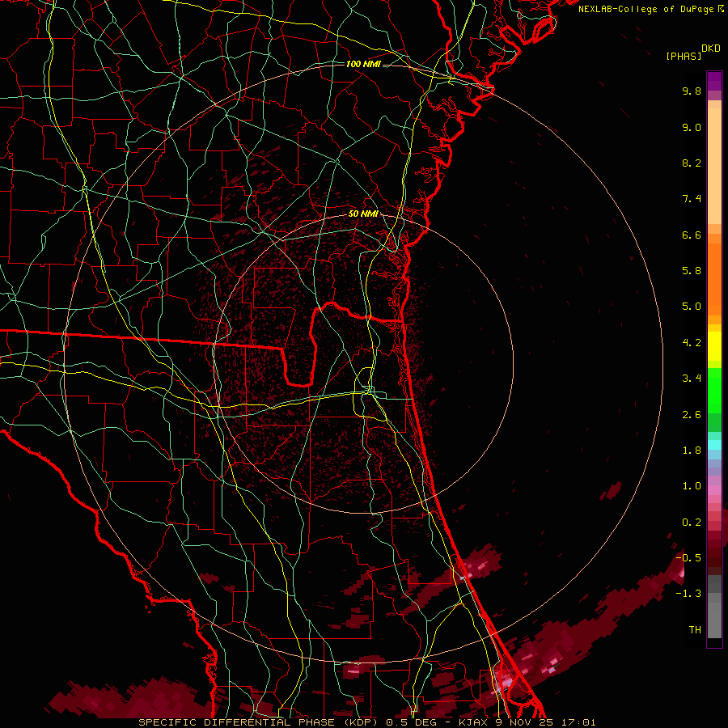Click the 9.8 value on the color scale
Image resolution: width=728 pixels, height=728 pixels.
click(692, 91)
